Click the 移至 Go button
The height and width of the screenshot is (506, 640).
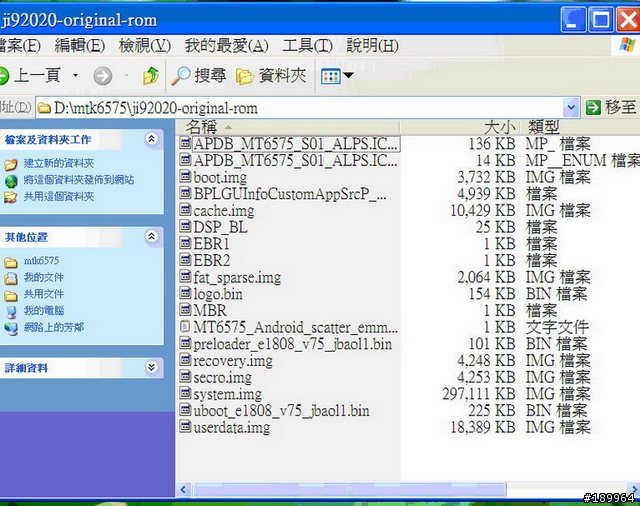click(611, 108)
